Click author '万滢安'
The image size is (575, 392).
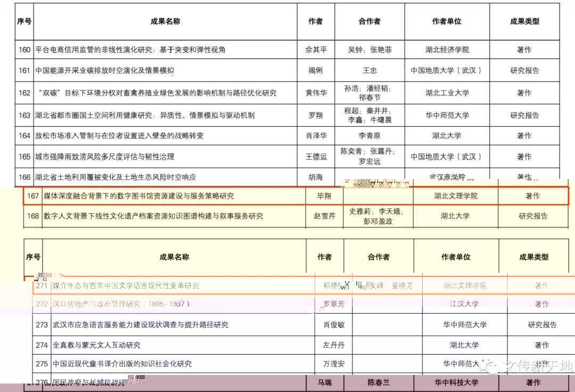(x=334, y=364)
